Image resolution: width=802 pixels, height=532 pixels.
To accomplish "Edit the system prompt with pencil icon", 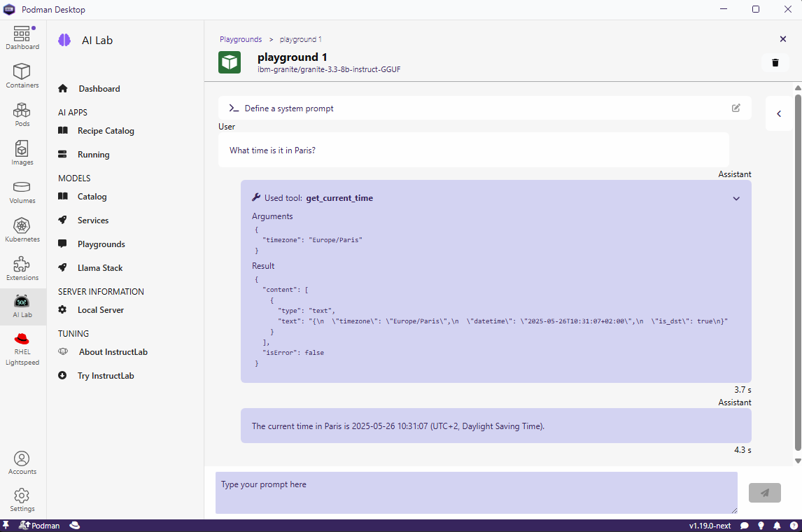I will (736, 108).
